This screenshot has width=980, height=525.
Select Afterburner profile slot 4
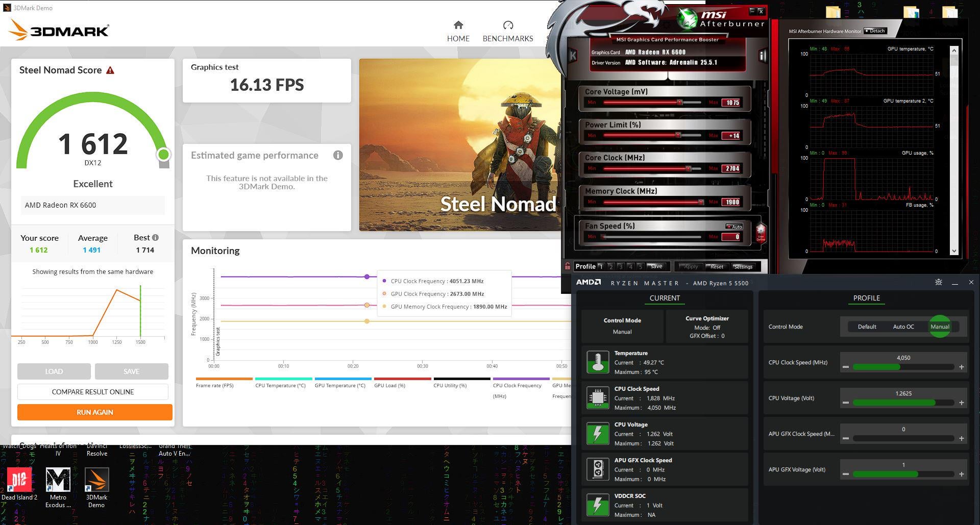tap(630, 266)
